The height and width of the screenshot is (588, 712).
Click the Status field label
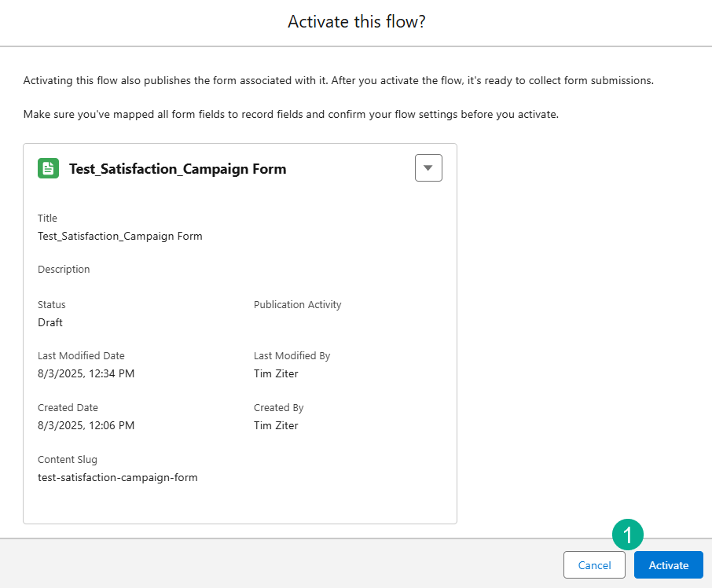(52, 304)
